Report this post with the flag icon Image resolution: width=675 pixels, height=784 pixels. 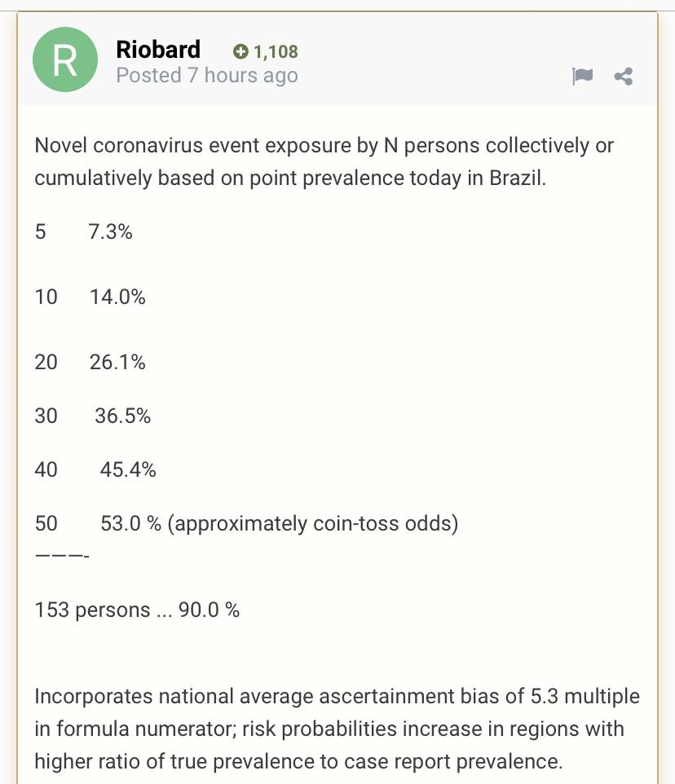click(x=583, y=77)
